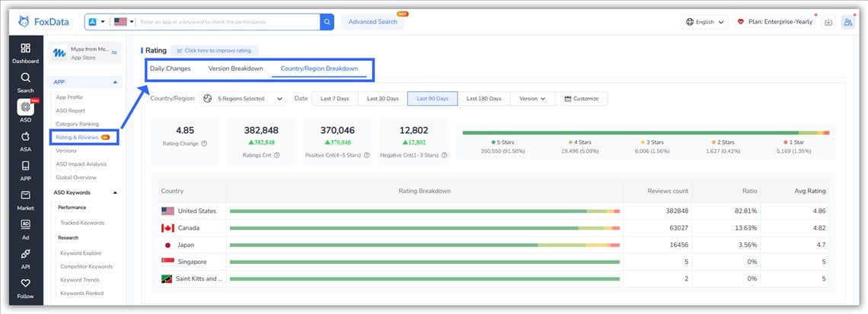868x314 pixels.
Task: Open the Ad sidebar icon
Action: coord(25,224)
